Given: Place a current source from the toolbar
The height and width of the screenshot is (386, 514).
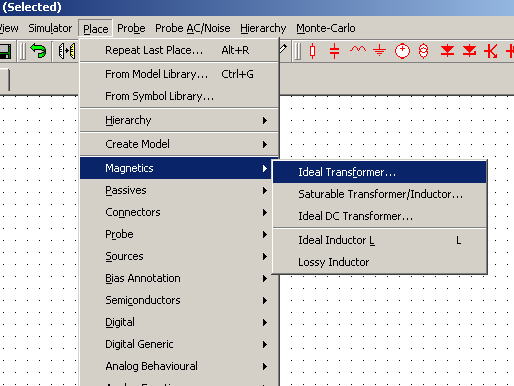Looking at the screenshot, I should pyautogui.click(x=423, y=51).
